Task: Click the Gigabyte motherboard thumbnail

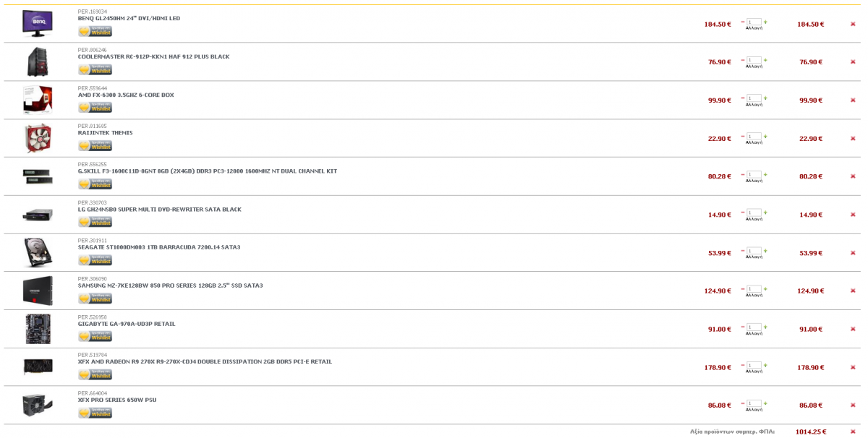Action: coord(38,329)
